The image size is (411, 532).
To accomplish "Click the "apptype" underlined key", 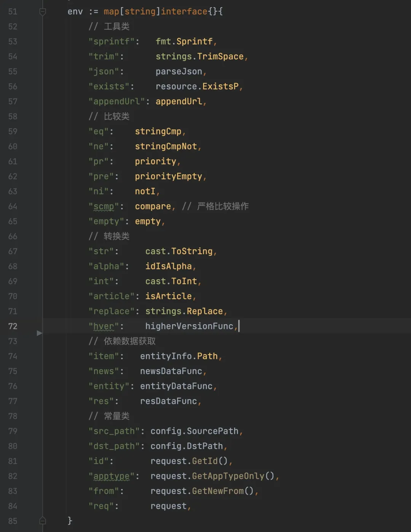I will tap(112, 476).
